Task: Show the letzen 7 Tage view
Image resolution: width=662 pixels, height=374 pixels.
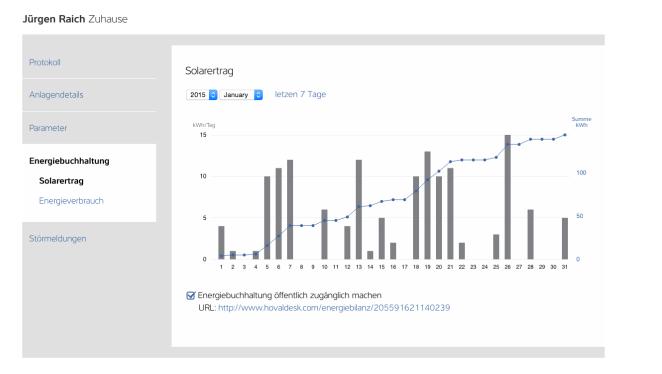Action: (x=300, y=94)
